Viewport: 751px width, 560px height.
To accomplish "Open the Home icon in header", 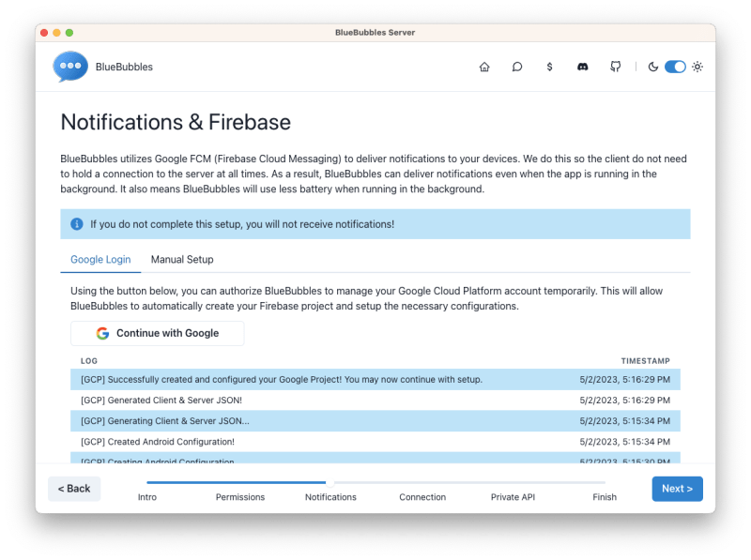I will pos(484,67).
